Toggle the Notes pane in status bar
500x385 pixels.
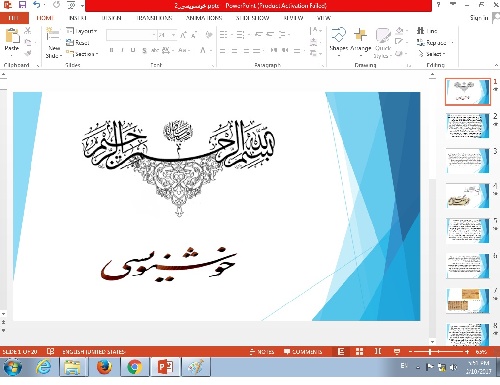click(x=262, y=352)
